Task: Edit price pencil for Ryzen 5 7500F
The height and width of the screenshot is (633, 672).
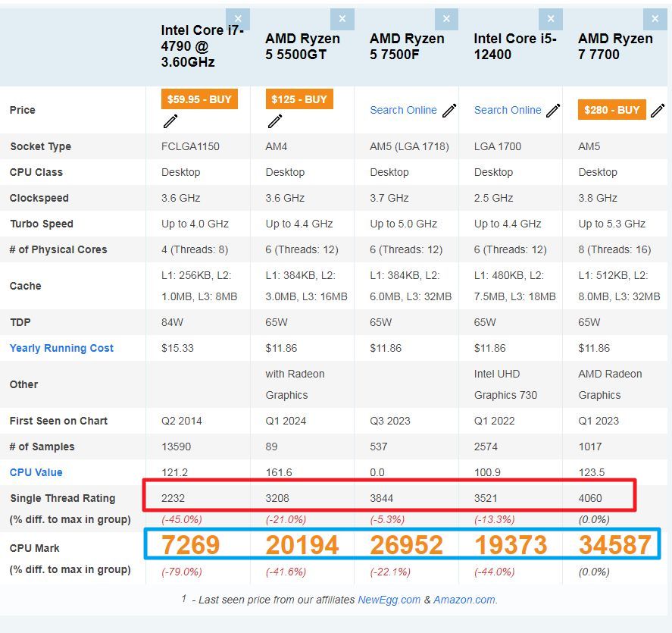Action: point(449,110)
